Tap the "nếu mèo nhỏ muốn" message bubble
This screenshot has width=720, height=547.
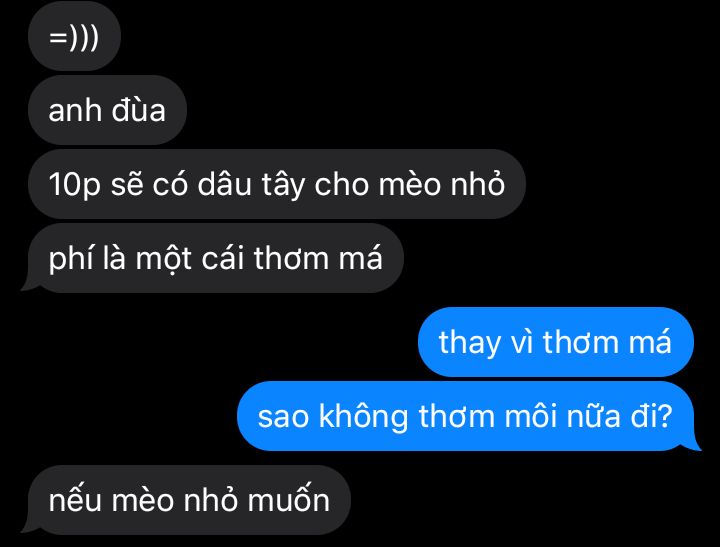[189, 500]
